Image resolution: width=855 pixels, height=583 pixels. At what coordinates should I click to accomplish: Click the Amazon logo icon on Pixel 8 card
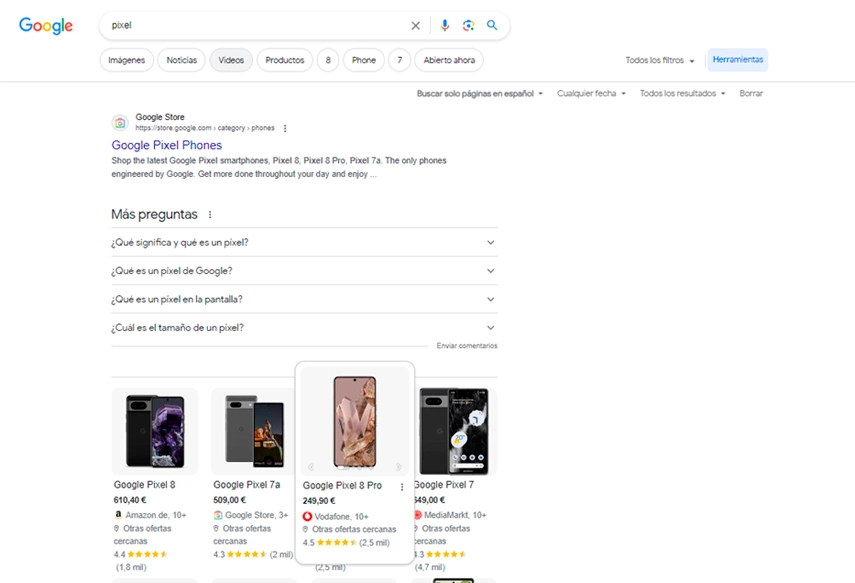(118, 515)
